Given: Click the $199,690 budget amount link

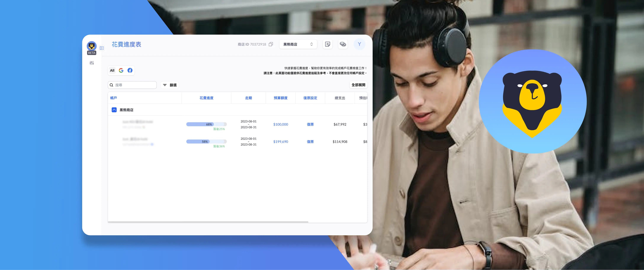Looking at the screenshot, I should (x=281, y=142).
